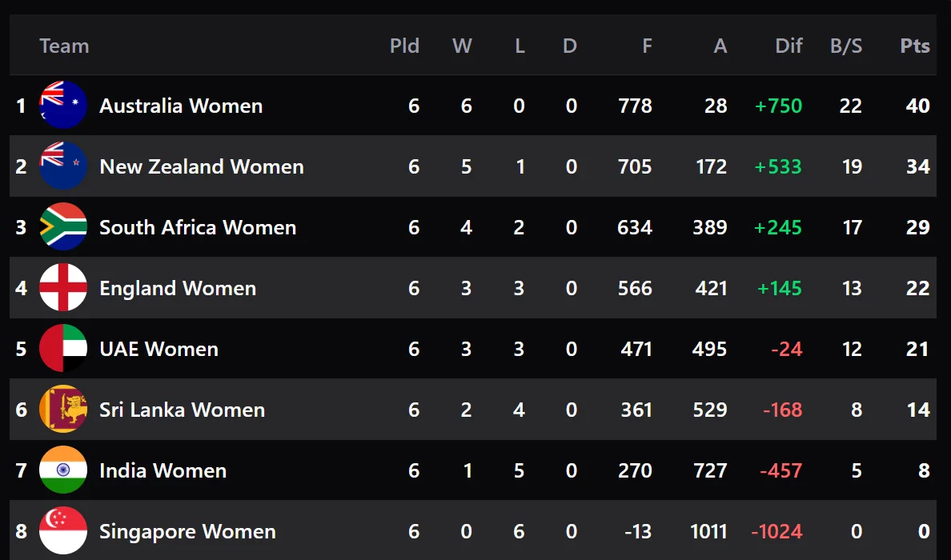The height and width of the screenshot is (560, 951).
Task: Click the UAE flag icon
Action: point(63,349)
